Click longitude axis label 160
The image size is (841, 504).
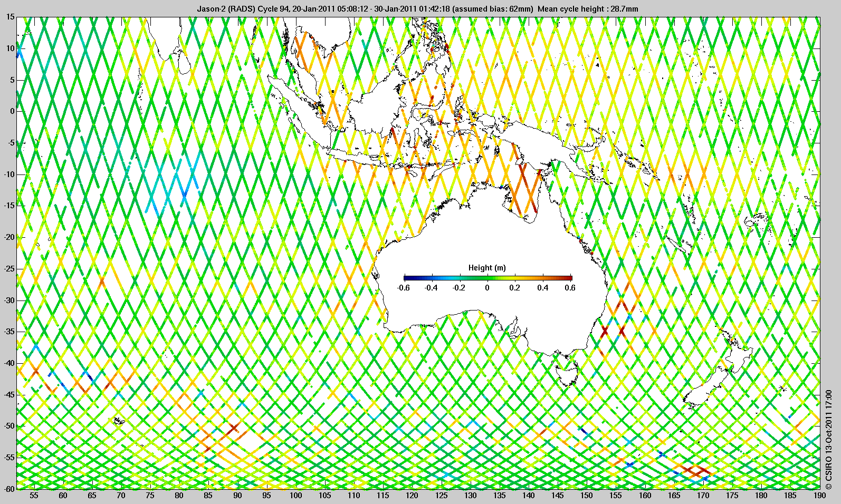coord(645,496)
